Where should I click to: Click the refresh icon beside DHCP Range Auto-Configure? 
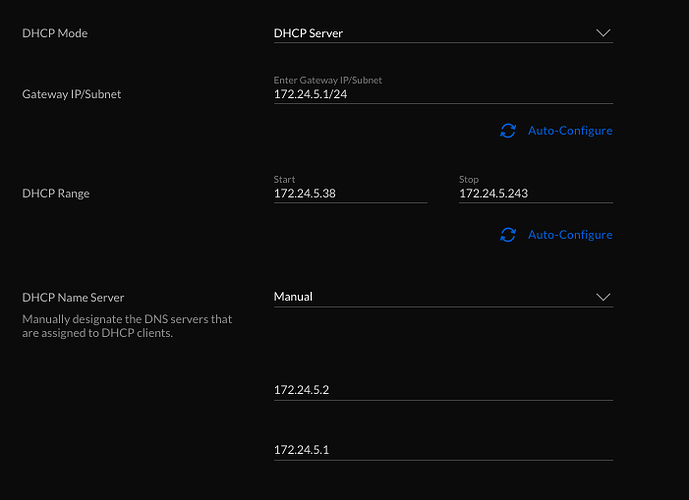pos(508,235)
